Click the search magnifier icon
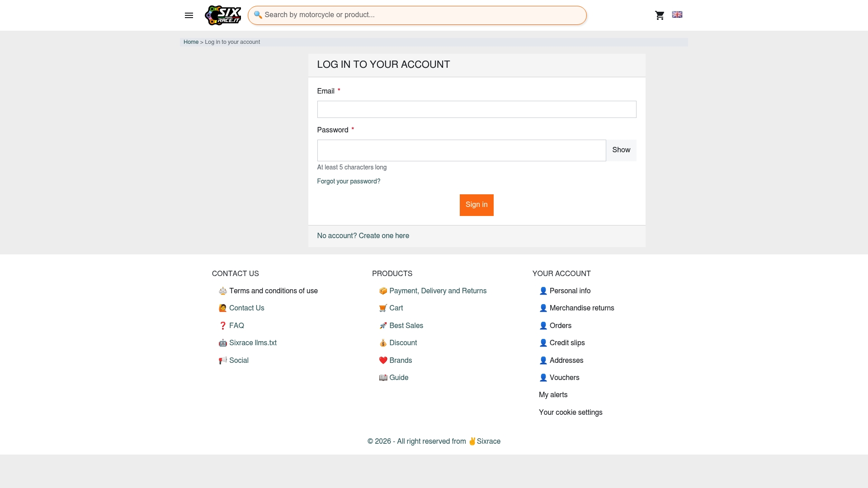This screenshot has height=488, width=868. pyautogui.click(x=258, y=15)
